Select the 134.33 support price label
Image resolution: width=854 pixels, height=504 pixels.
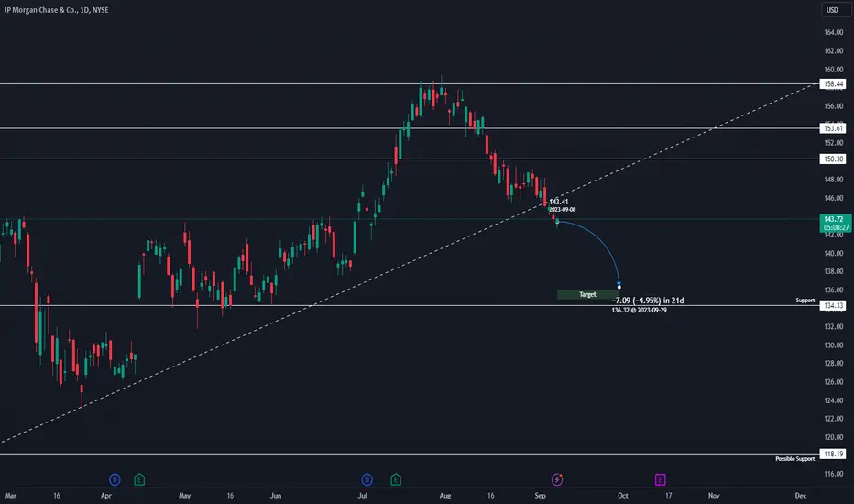pyautogui.click(x=833, y=306)
